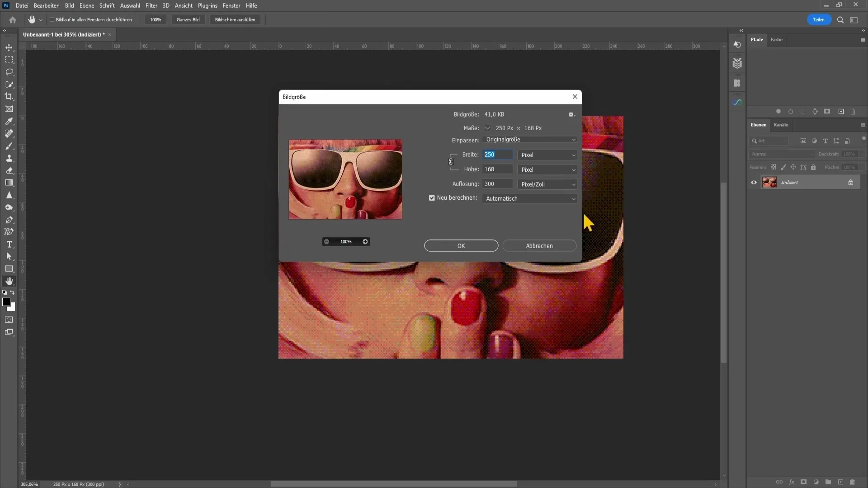Open the Hand tool preset dropdown arrow
This screenshot has width=868, height=488.
41,20
